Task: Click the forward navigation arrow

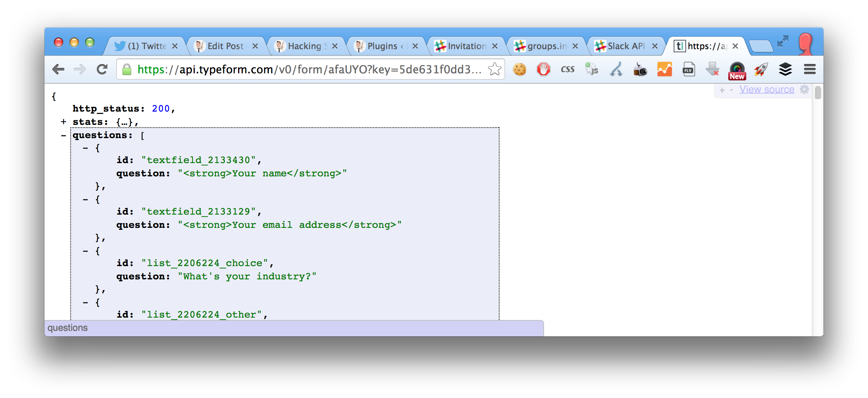Action: tap(80, 69)
